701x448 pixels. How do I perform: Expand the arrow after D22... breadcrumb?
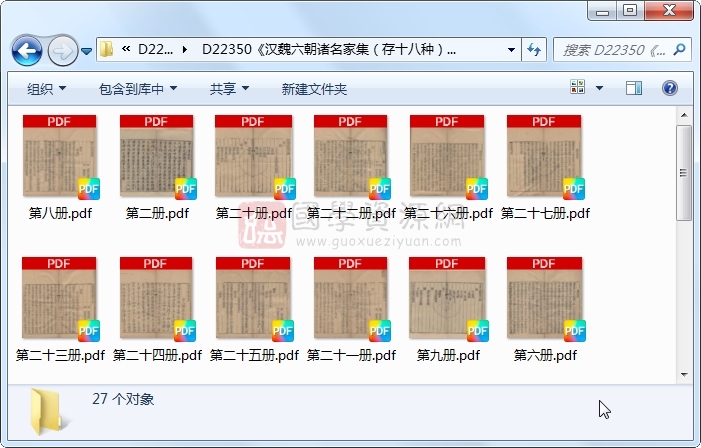click(x=185, y=49)
